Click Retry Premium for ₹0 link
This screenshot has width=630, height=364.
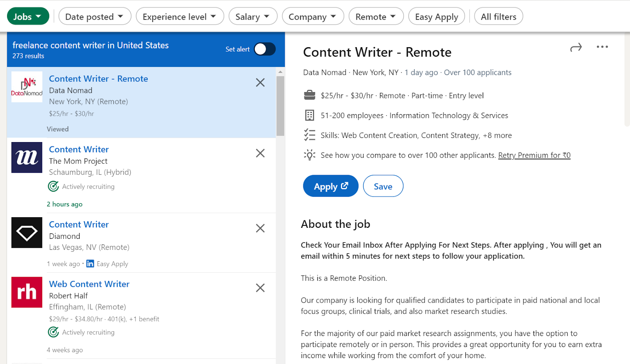(x=534, y=155)
